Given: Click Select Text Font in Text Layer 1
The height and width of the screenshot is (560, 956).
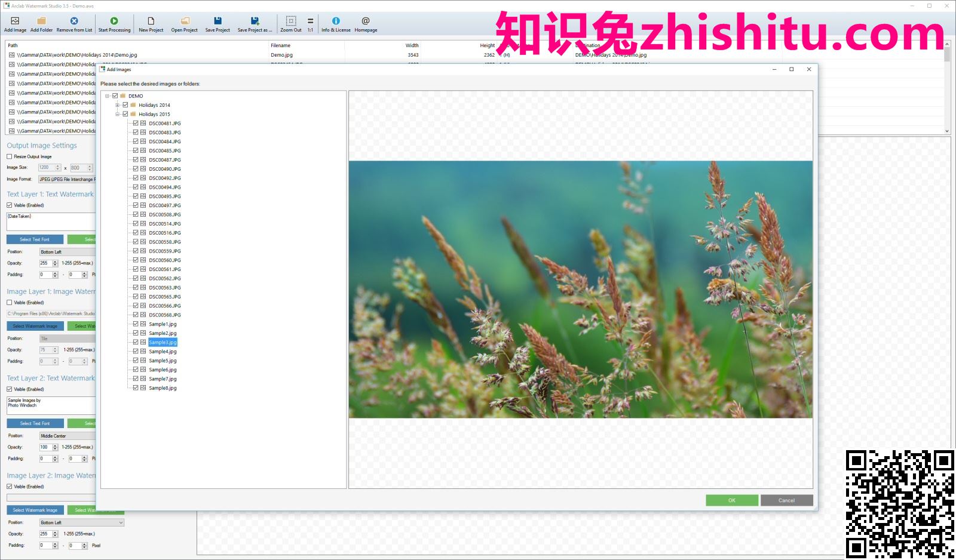Looking at the screenshot, I should pos(35,239).
